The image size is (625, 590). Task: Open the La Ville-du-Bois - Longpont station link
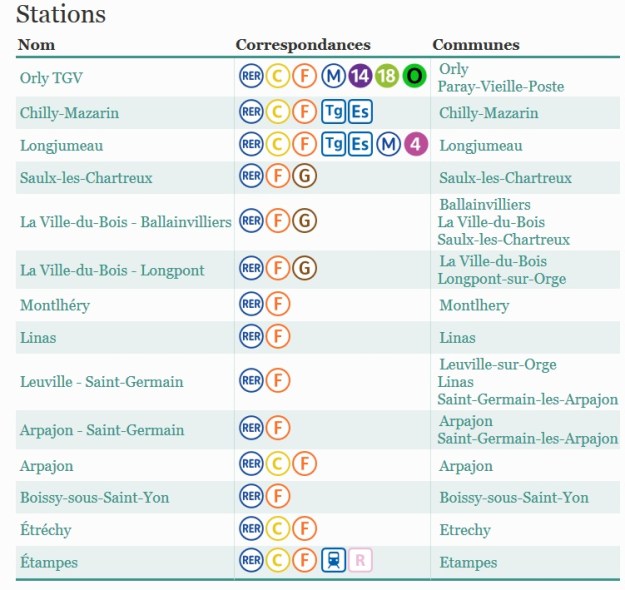click(112, 270)
